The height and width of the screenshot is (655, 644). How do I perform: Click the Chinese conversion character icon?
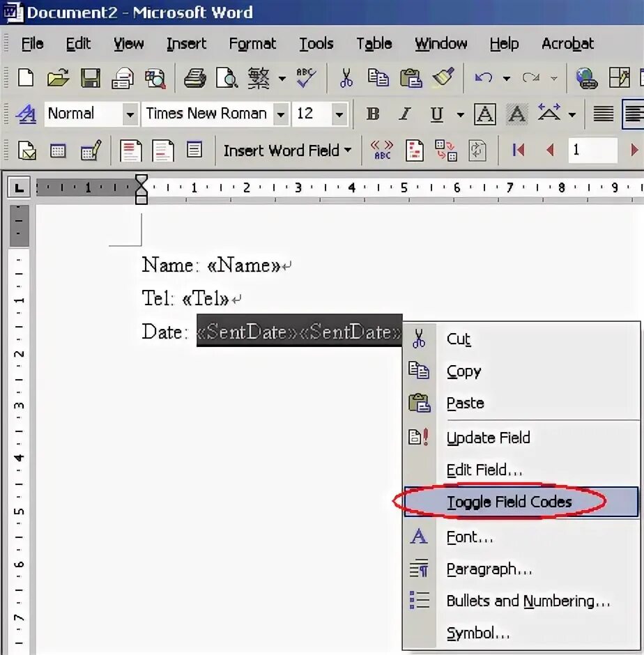pos(259,78)
